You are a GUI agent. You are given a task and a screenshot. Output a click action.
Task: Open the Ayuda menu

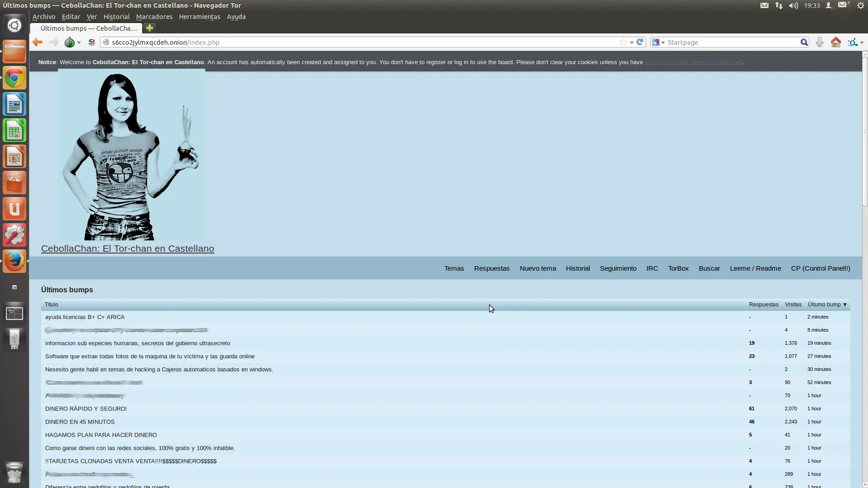[236, 17]
